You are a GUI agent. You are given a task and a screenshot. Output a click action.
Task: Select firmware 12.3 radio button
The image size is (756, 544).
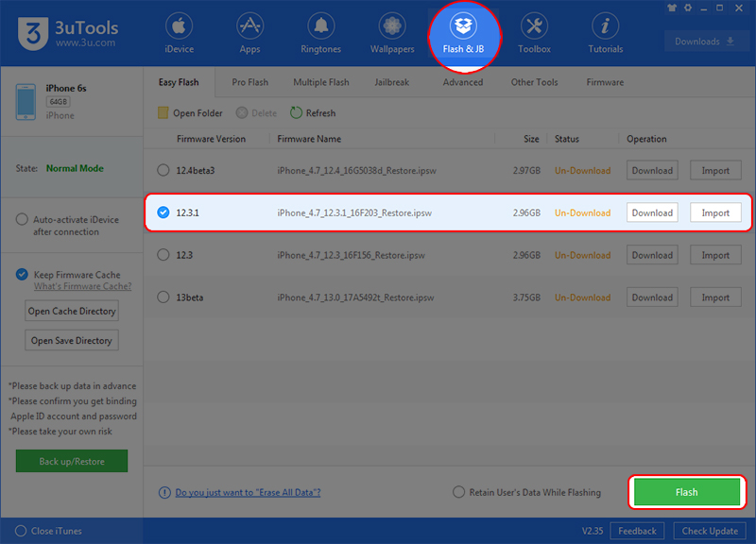coord(163,255)
